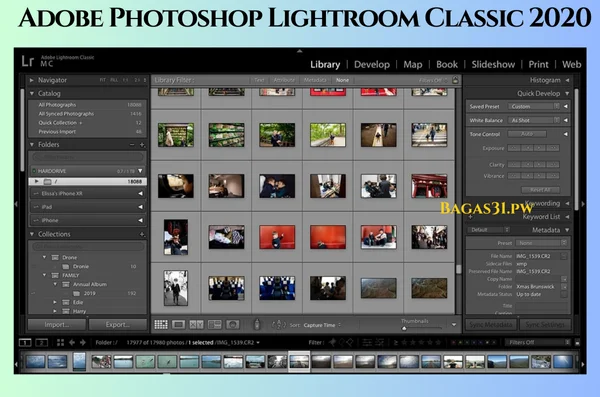
Task: Hide left panel via edge arrow
Action: click(16, 204)
